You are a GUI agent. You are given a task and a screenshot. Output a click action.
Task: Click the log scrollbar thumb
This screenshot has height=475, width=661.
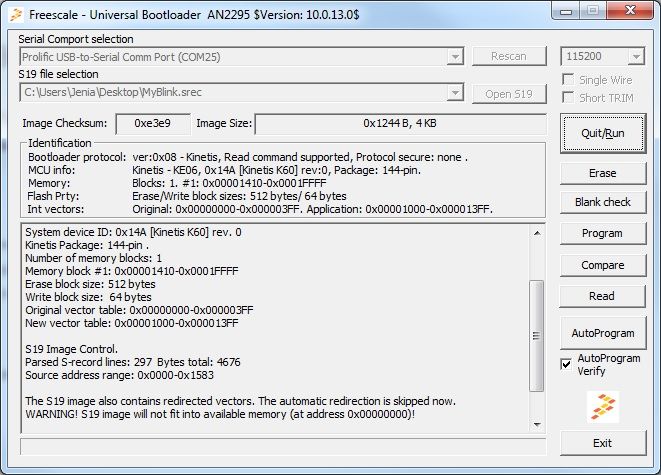point(537,336)
